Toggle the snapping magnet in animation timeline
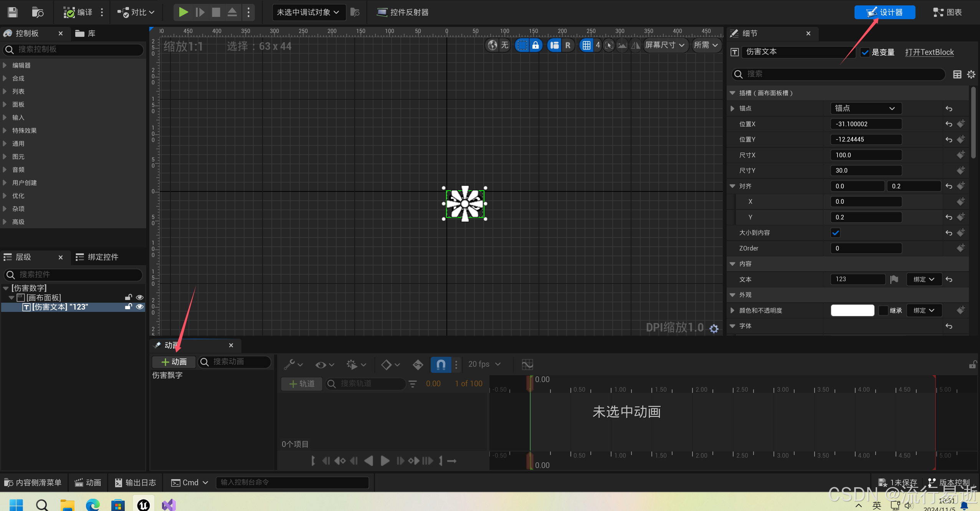The height and width of the screenshot is (511, 980). click(441, 364)
